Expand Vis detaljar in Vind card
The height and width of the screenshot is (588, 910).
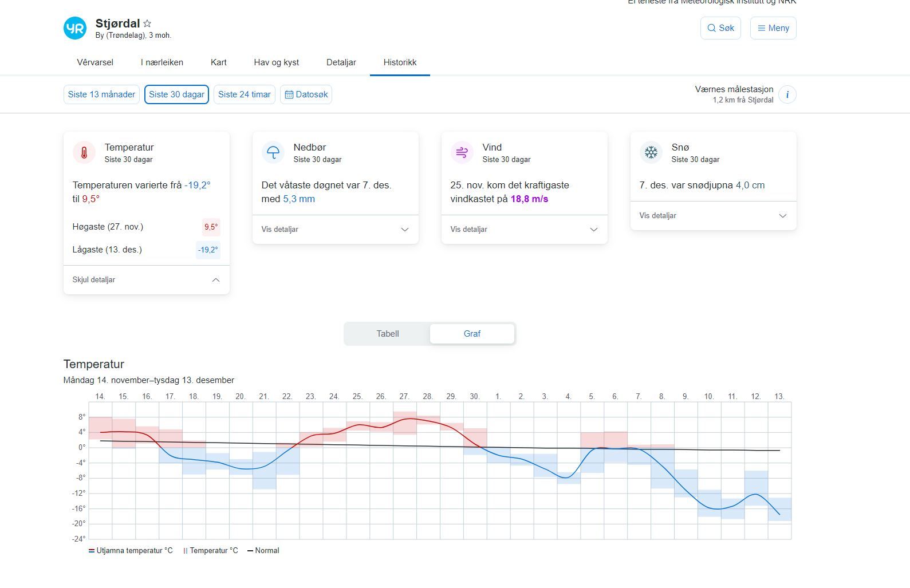coord(524,230)
